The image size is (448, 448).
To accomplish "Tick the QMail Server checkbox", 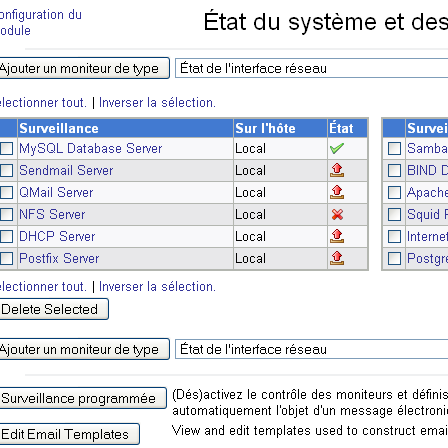I will click(6, 192).
